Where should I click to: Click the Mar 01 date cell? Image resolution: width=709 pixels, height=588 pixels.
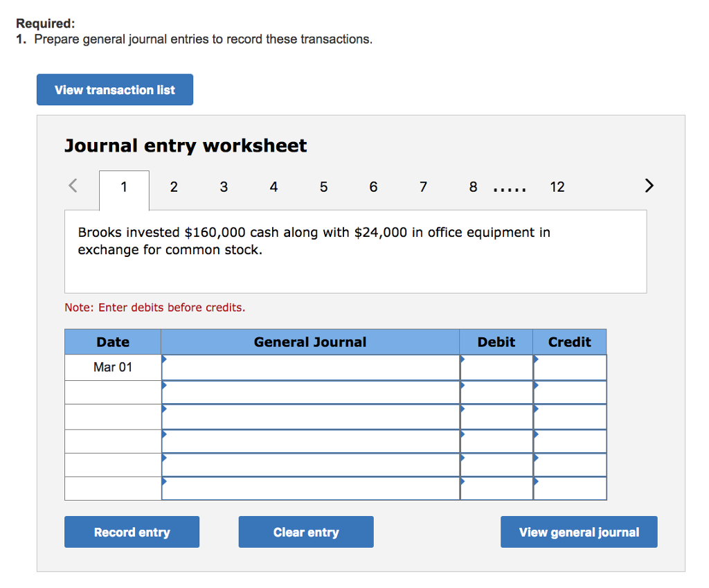point(113,367)
